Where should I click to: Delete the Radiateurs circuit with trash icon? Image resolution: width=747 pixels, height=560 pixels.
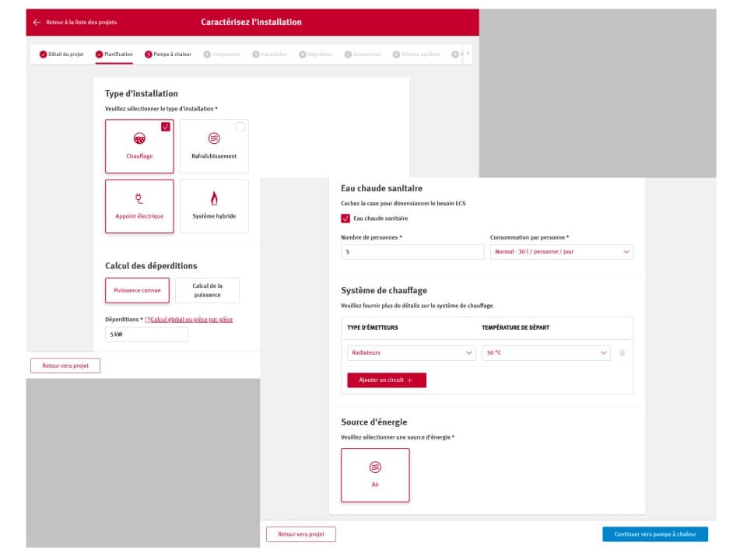622,353
